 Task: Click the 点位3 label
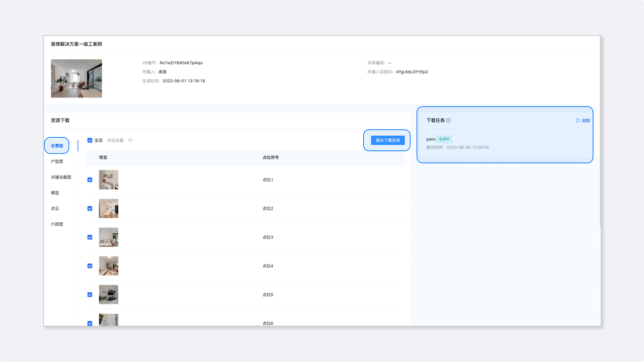(x=268, y=237)
